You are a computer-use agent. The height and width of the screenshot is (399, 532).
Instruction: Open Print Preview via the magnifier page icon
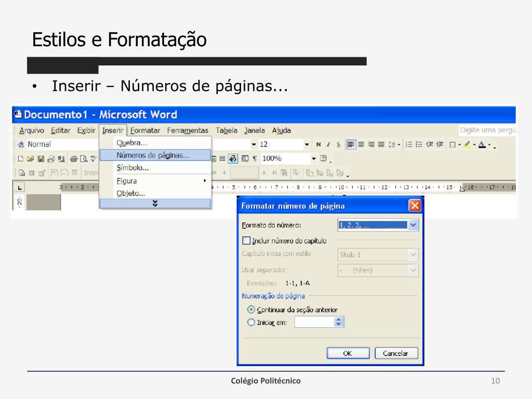[84, 159]
